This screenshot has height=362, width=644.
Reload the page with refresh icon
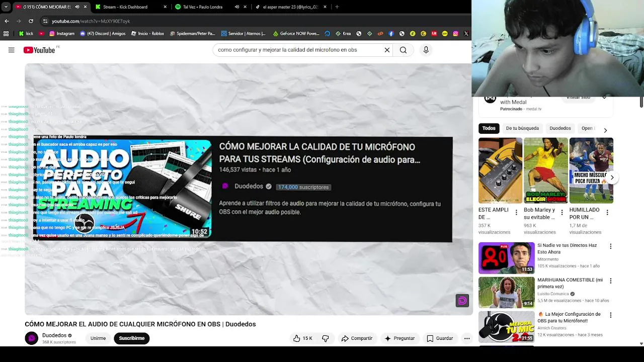point(31,21)
